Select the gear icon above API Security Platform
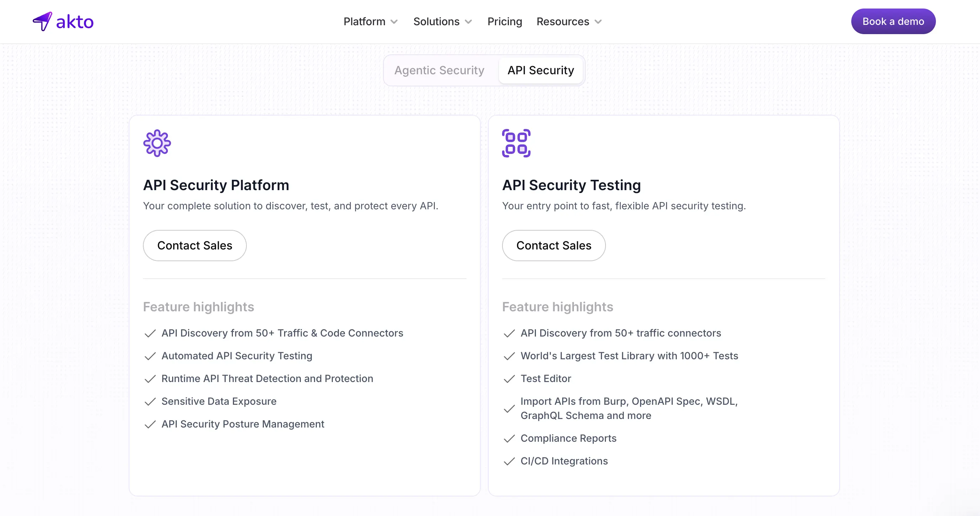 point(156,143)
